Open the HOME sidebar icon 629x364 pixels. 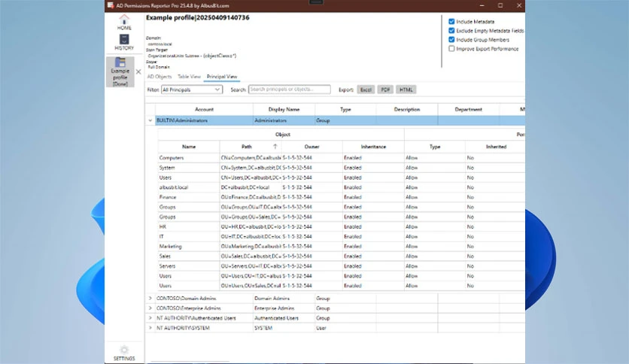124,23
